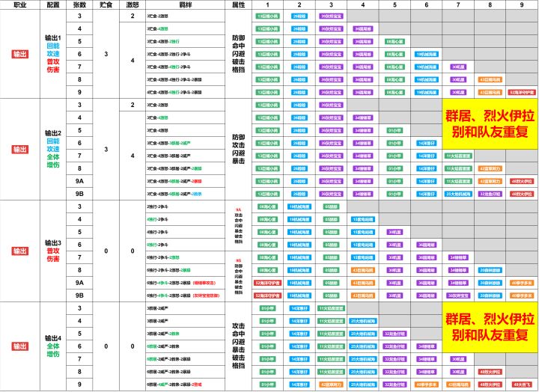Image resolution: width=539 pixels, height=392 pixels.
Task: Click the 输出2 configuration cell
Action: tap(53, 149)
